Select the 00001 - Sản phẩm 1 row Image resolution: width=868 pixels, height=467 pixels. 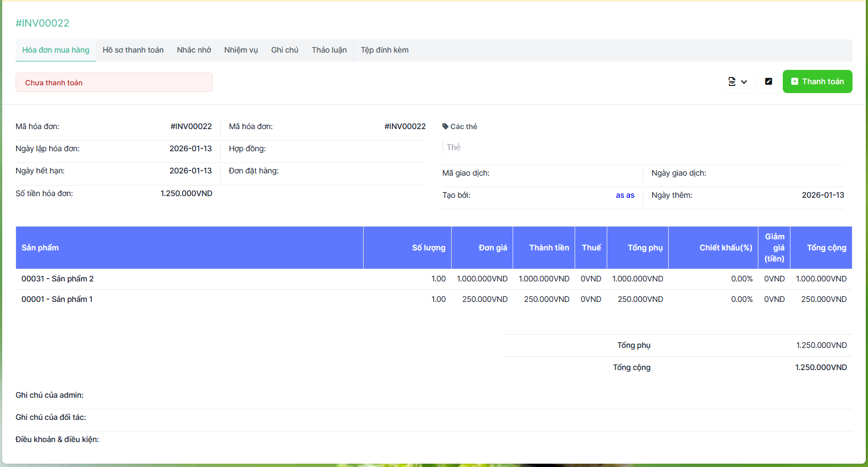(57, 299)
